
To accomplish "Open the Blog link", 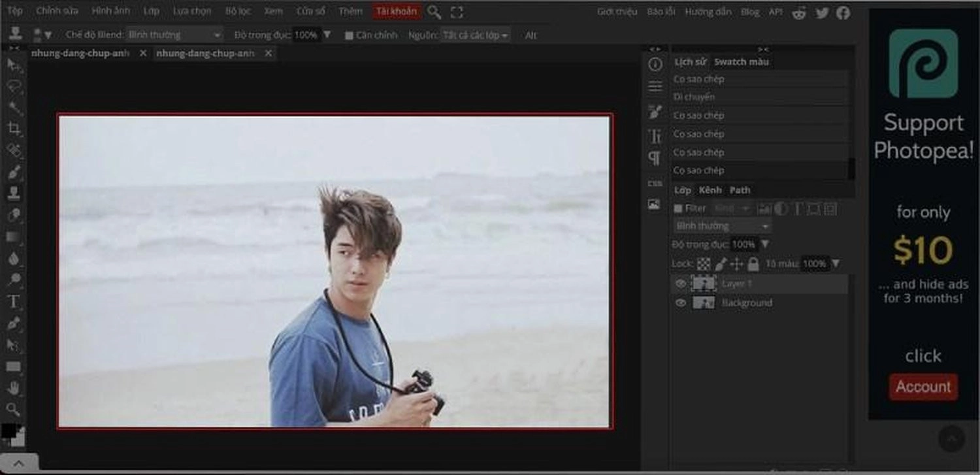I will [751, 12].
